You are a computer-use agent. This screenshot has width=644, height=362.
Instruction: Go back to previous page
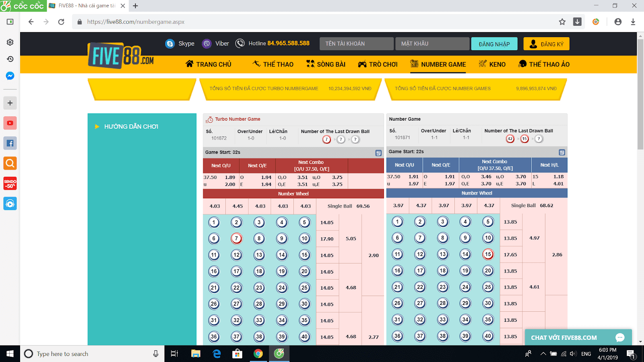(31, 22)
